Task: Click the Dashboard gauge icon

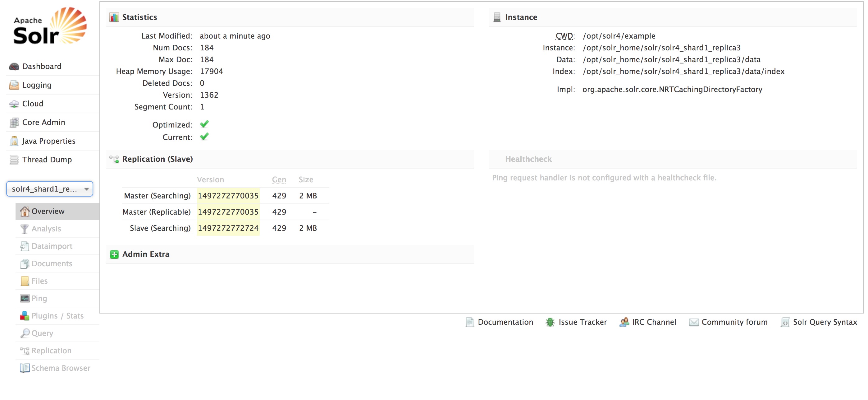Action: click(x=14, y=67)
